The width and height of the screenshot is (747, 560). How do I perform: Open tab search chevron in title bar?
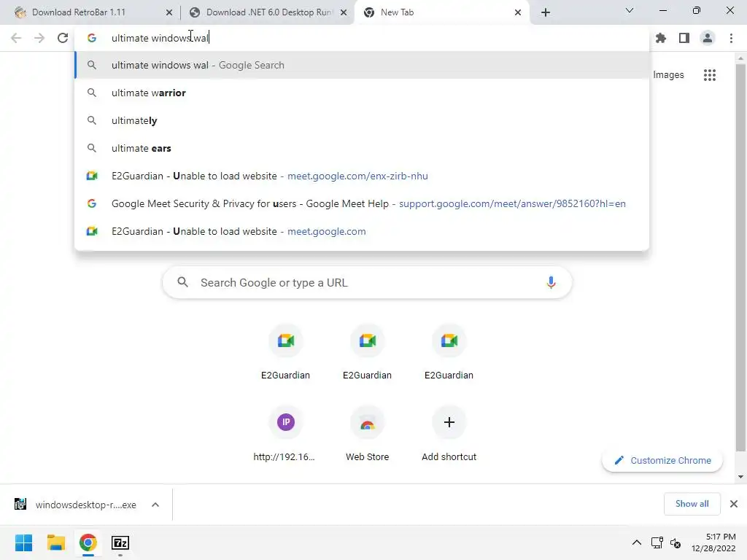click(x=630, y=10)
